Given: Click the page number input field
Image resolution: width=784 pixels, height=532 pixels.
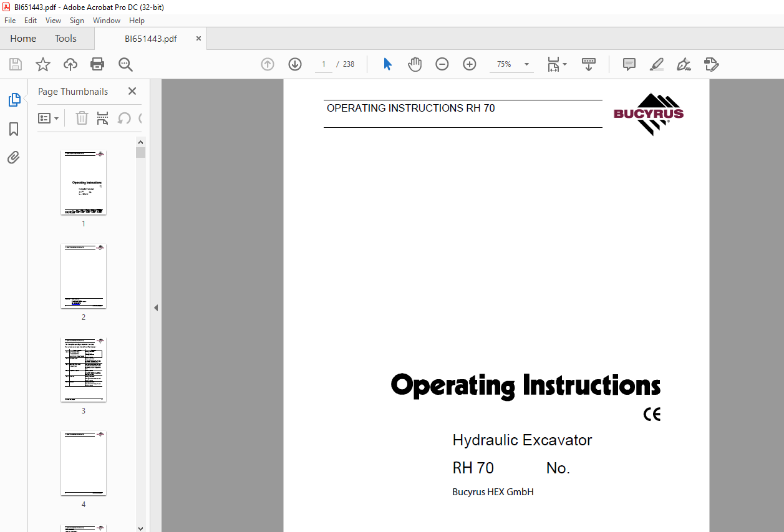Looking at the screenshot, I should (x=324, y=64).
